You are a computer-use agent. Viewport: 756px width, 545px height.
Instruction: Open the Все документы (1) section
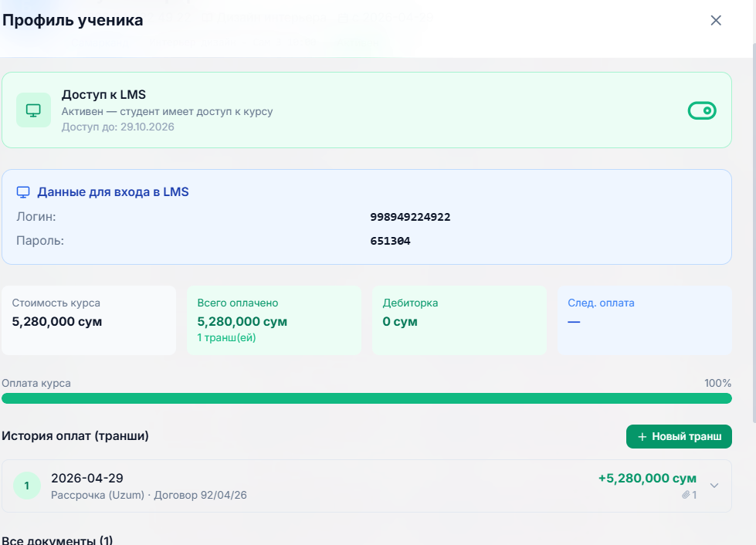point(58,540)
